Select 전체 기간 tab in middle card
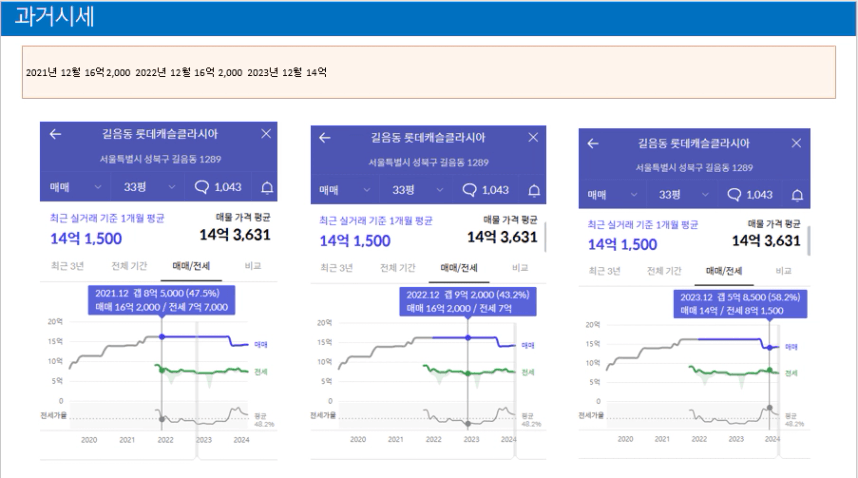The width and height of the screenshot is (858, 478). [x=398, y=268]
